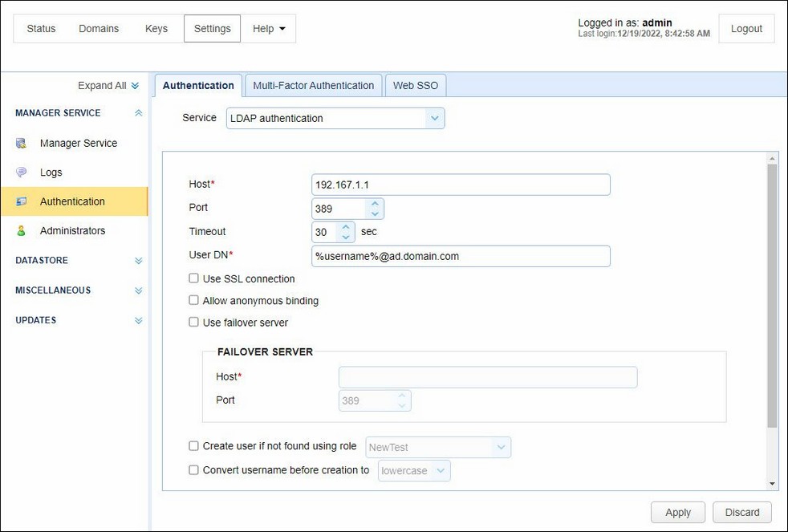
Task: Click the Logs speech bubble icon
Action: click(21, 173)
